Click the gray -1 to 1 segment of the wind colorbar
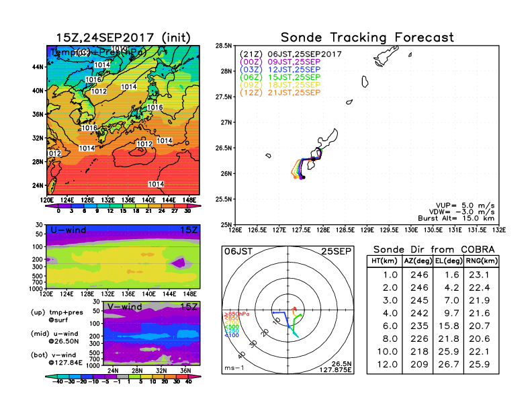The width and height of the screenshot is (532, 411). pos(123,376)
